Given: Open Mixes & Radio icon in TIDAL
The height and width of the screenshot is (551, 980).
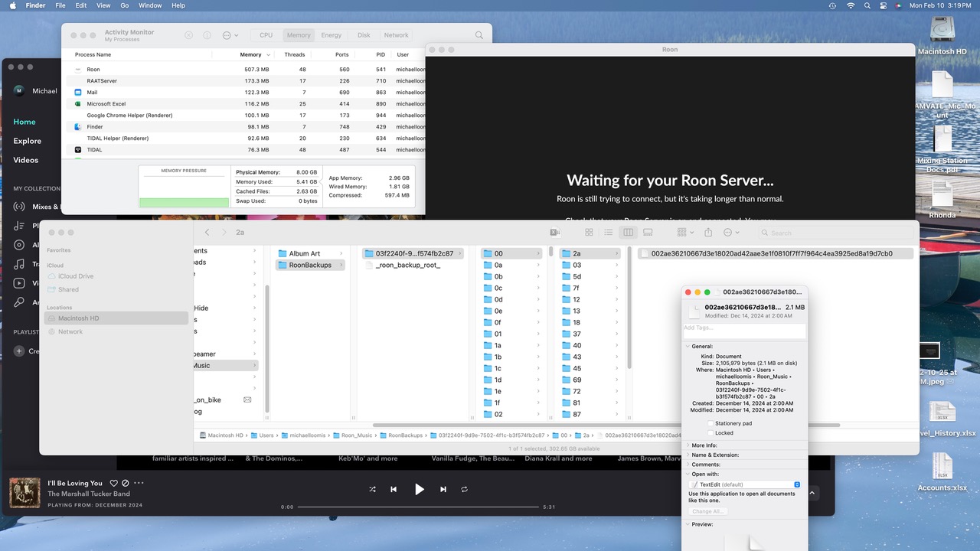Looking at the screenshot, I should pos(19,207).
